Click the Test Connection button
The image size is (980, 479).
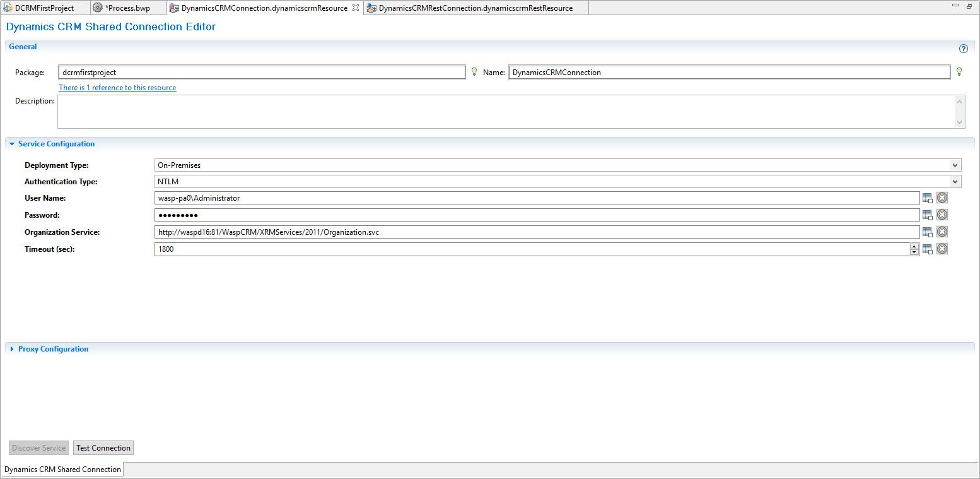[x=103, y=448]
